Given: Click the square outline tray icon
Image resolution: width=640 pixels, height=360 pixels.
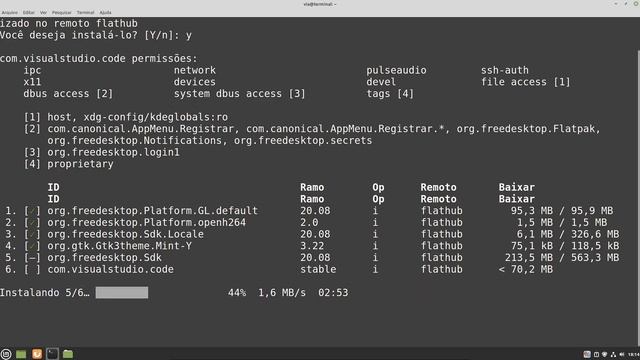Looking at the screenshot, I should click(x=596, y=354).
